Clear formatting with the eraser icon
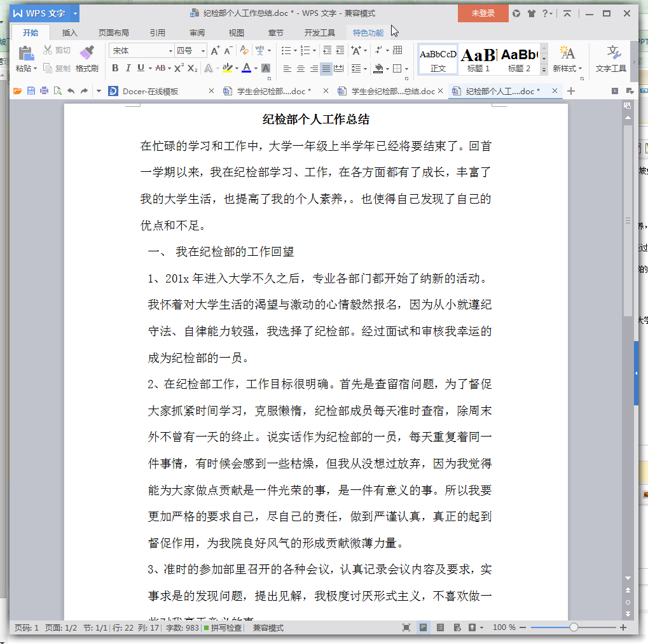The height and width of the screenshot is (644, 648). coord(244,50)
